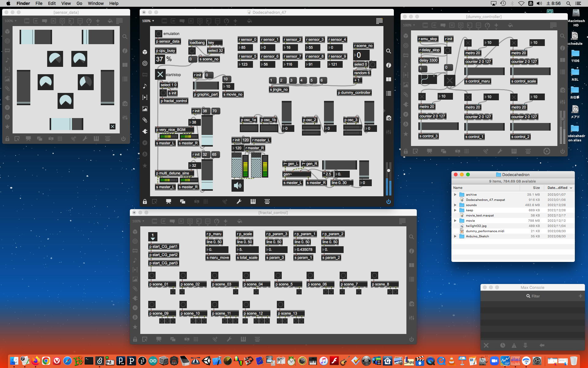Open the Window menu in menu bar
The image size is (588, 368).
96,3
